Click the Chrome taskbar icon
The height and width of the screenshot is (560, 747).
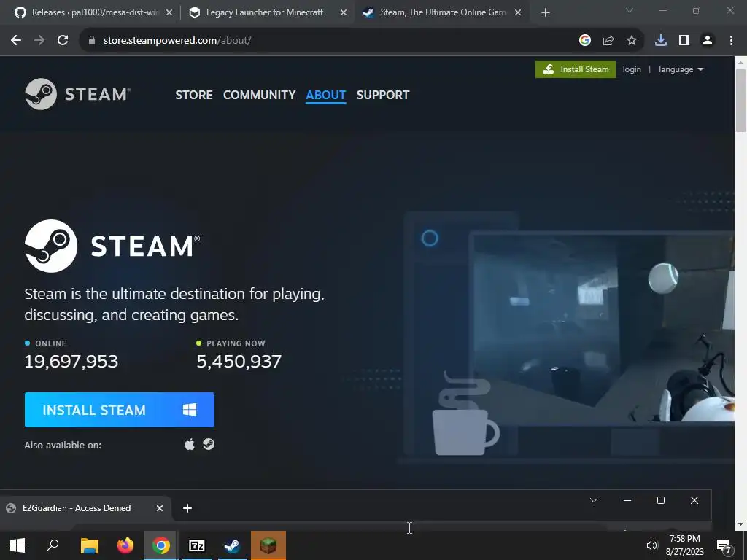coord(161,545)
